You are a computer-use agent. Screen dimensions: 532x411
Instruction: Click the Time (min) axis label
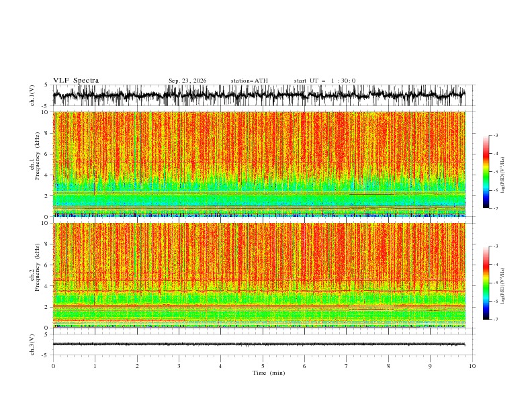point(269,373)
